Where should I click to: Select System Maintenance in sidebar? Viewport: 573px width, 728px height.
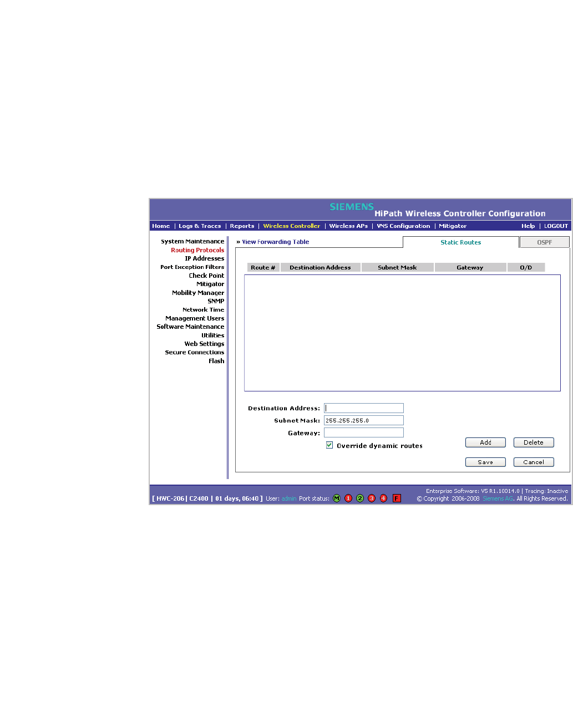192,241
